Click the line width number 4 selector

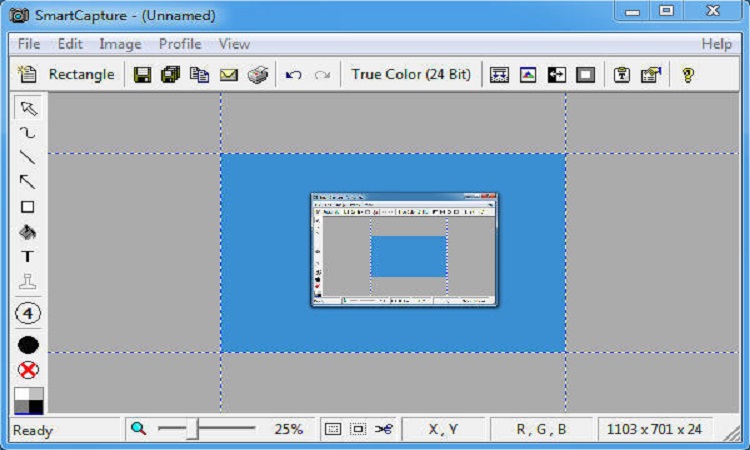click(x=28, y=314)
